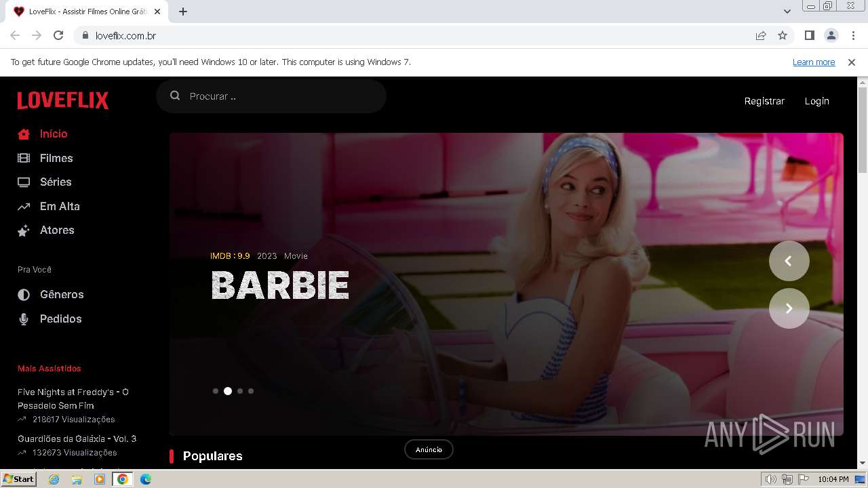Screen dimensions: 868x488
Task: Select third carousel dot indicator
Action: [x=240, y=391]
